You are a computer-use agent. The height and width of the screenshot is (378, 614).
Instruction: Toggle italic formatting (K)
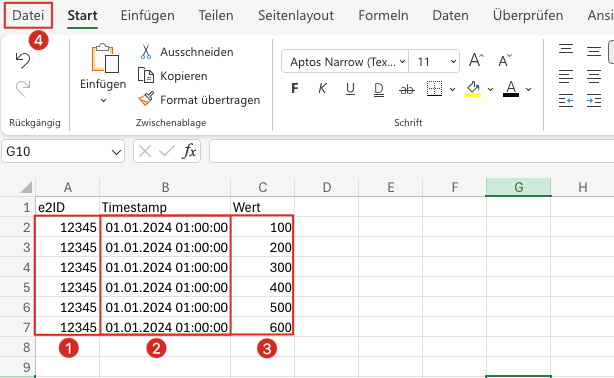point(322,89)
